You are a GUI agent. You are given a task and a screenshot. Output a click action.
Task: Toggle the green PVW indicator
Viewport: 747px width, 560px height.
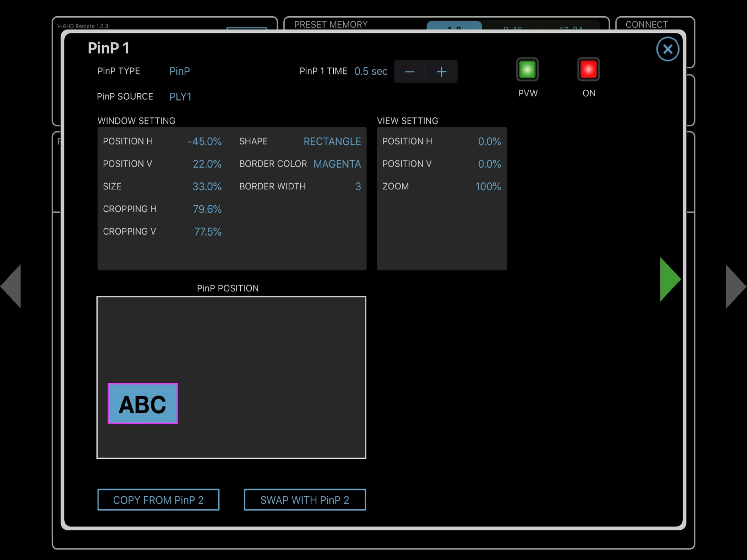(527, 70)
